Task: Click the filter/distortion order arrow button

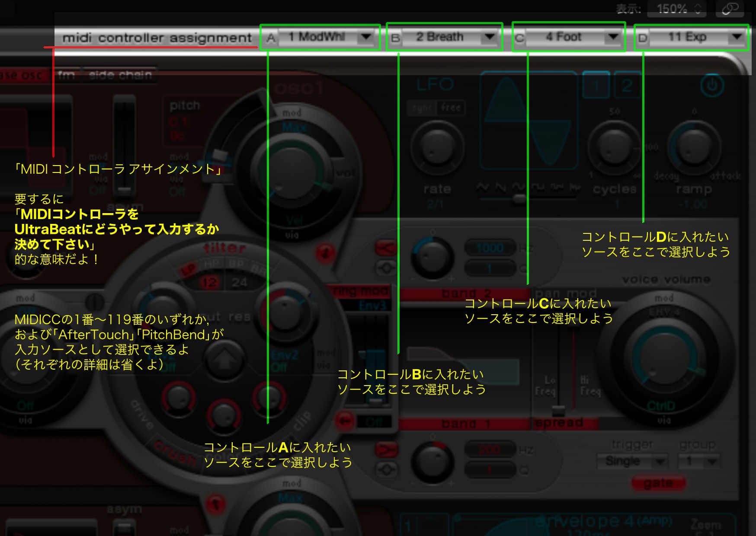Action: click(x=224, y=360)
